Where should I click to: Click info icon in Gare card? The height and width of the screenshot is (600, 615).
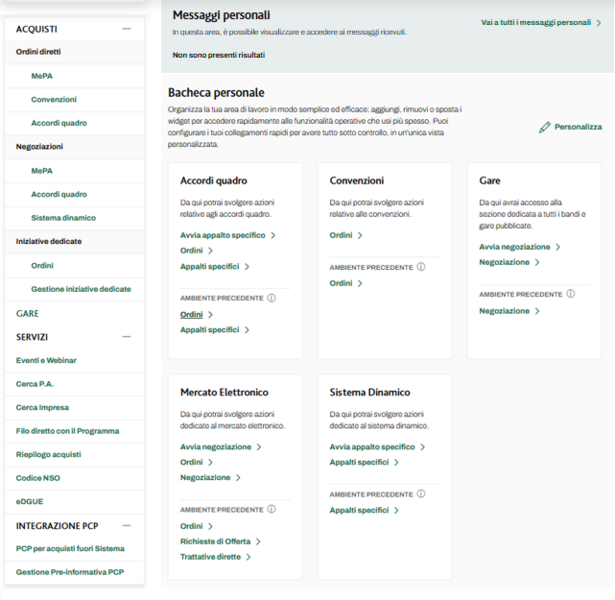[571, 294]
